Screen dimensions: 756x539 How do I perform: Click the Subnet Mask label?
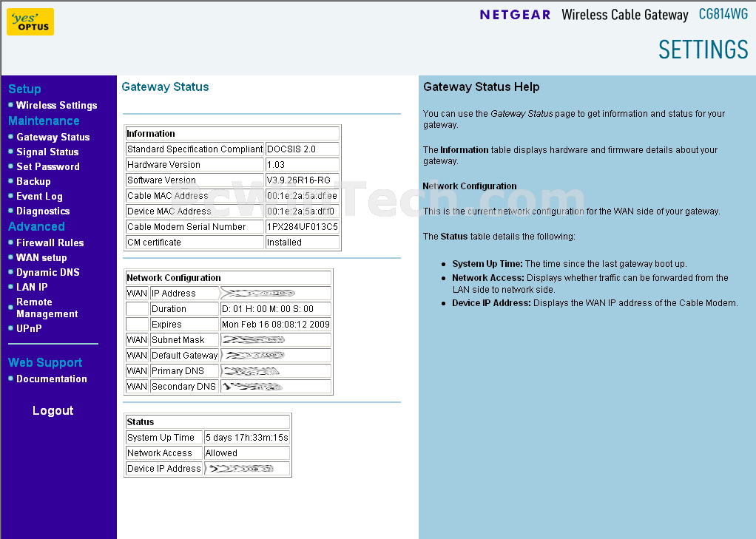point(178,340)
